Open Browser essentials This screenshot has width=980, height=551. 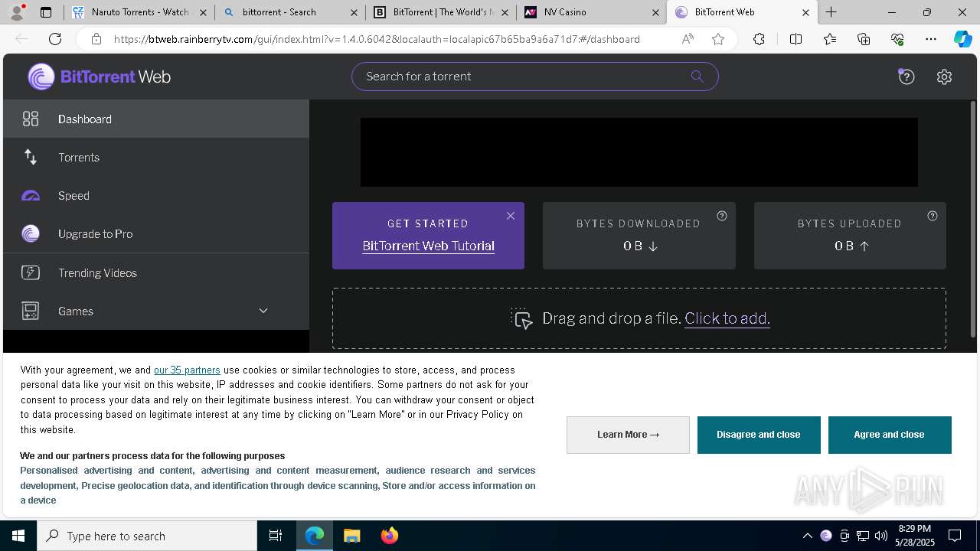[x=897, y=39]
